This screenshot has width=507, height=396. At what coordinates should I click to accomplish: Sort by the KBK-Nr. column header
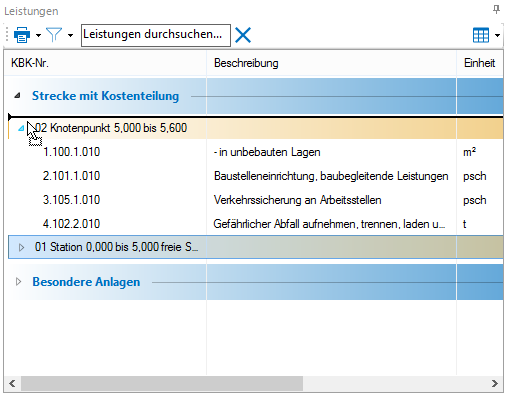pyautogui.click(x=105, y=63)
